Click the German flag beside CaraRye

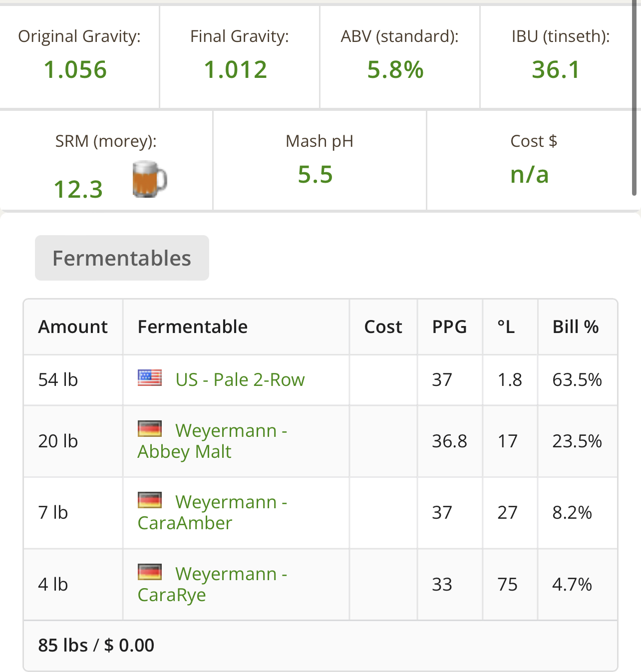[150, 572]
